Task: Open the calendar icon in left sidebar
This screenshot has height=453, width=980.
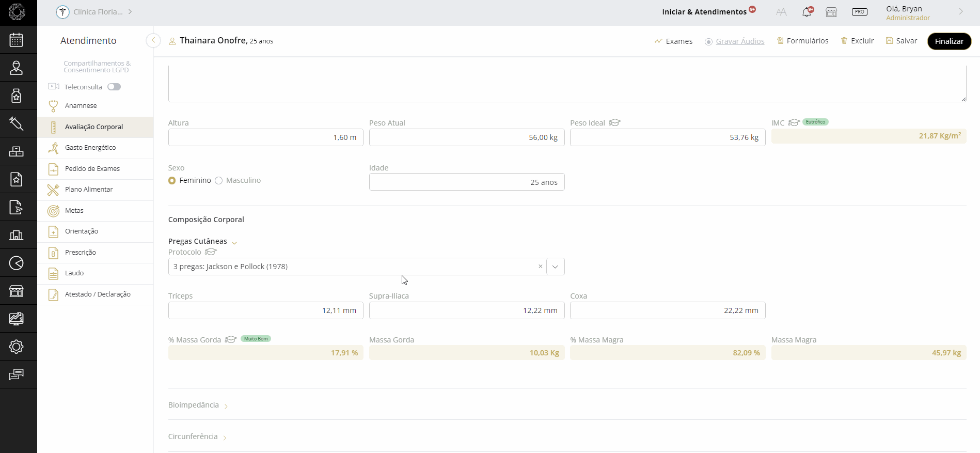Action: point(17,40)
